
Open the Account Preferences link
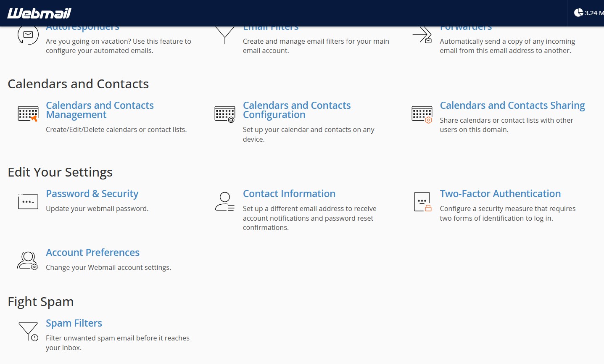(x=92, y=253)
